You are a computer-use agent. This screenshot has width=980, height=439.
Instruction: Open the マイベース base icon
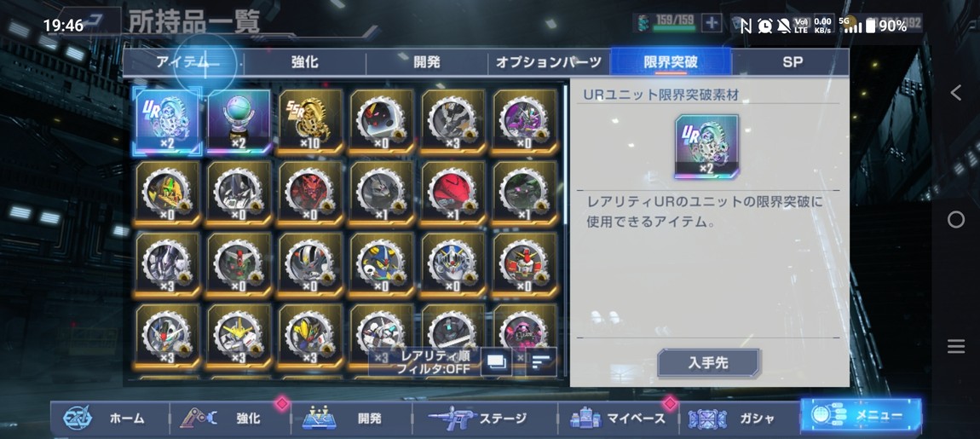585,418
